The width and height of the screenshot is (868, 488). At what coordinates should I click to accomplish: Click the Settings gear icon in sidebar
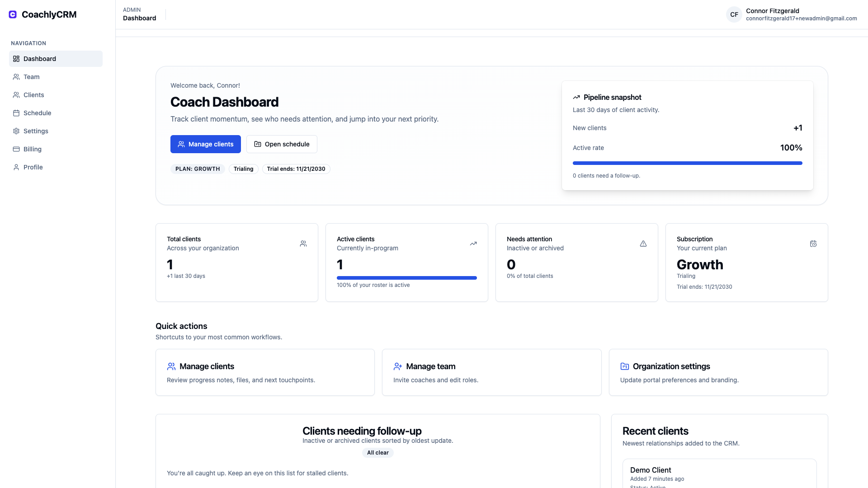[16, 131]
